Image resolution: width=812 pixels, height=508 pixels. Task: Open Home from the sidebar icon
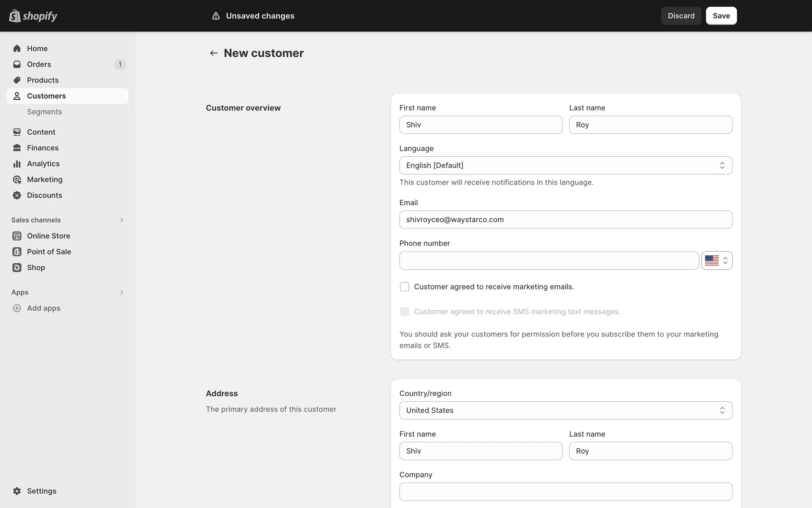tap(17, 48)
